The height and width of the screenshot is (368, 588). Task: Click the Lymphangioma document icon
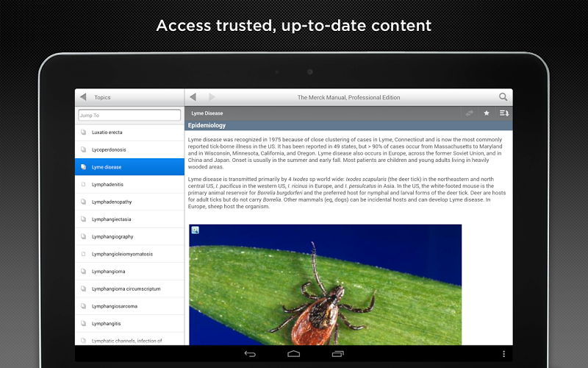click(x=83, y=271)
